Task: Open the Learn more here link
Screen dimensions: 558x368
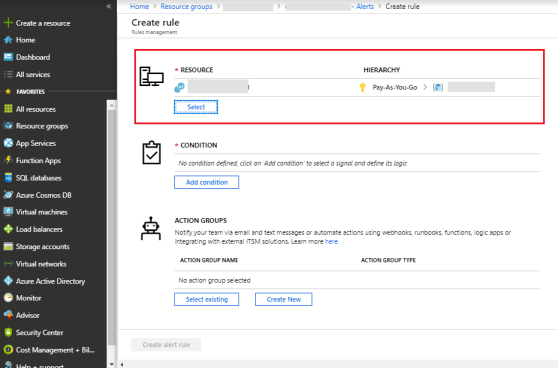Action: (x=331, y=241)
